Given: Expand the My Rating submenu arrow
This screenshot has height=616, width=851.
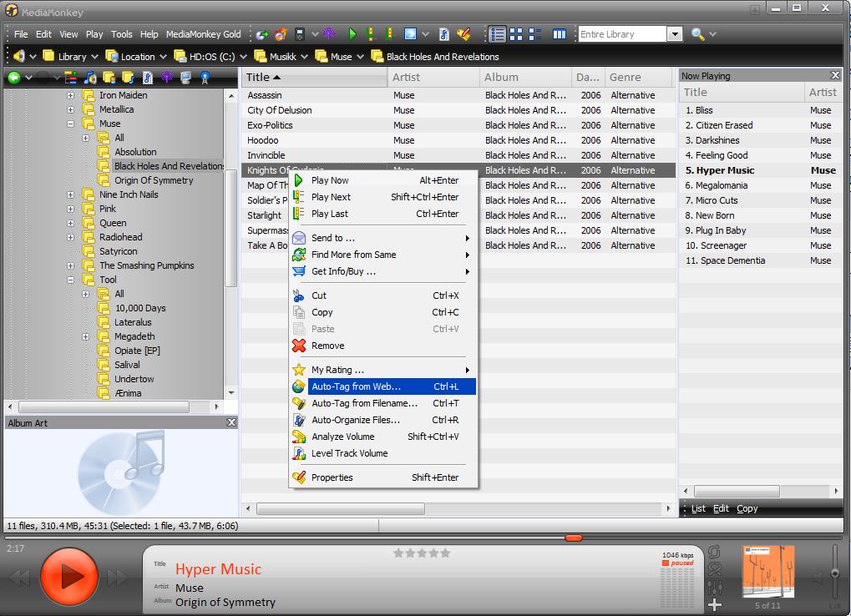Looking at the screenshot, I should pos(468,370).
